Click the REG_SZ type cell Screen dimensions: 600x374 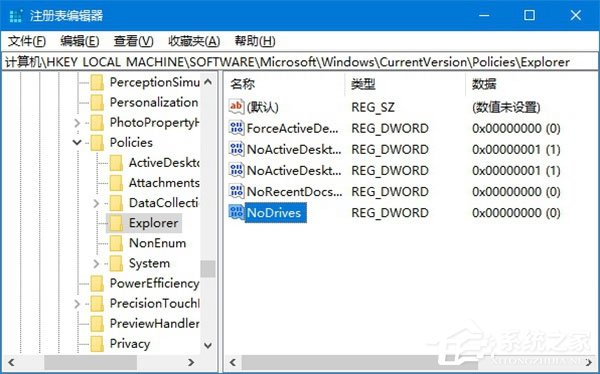tap(372, 107)
